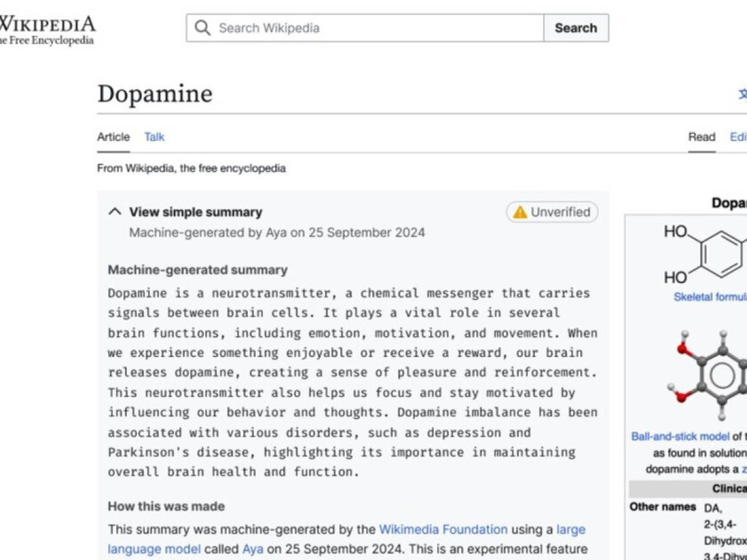Screen dimensions: 747x560
Task: Collapse the View simple summary chevron
Action: click(115, 212)
